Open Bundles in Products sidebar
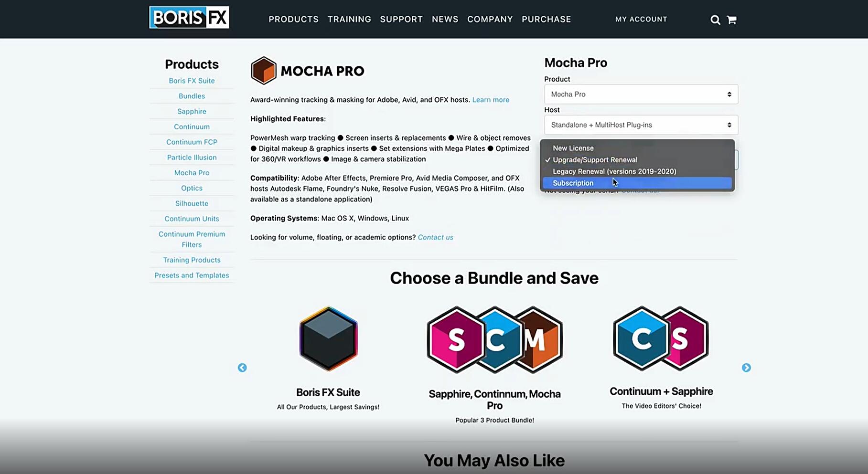This screenshot has width=868, height=474. pos(192,96)
